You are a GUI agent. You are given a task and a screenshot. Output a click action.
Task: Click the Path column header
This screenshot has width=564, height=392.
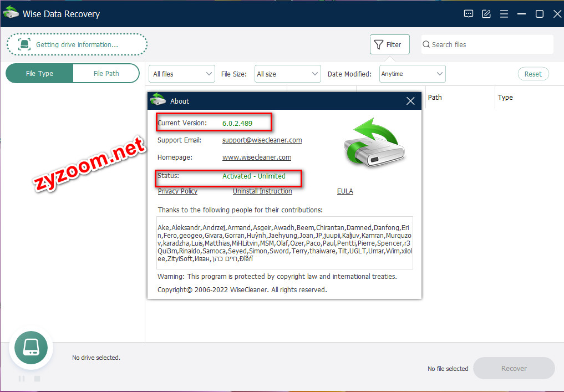[435, 98]
